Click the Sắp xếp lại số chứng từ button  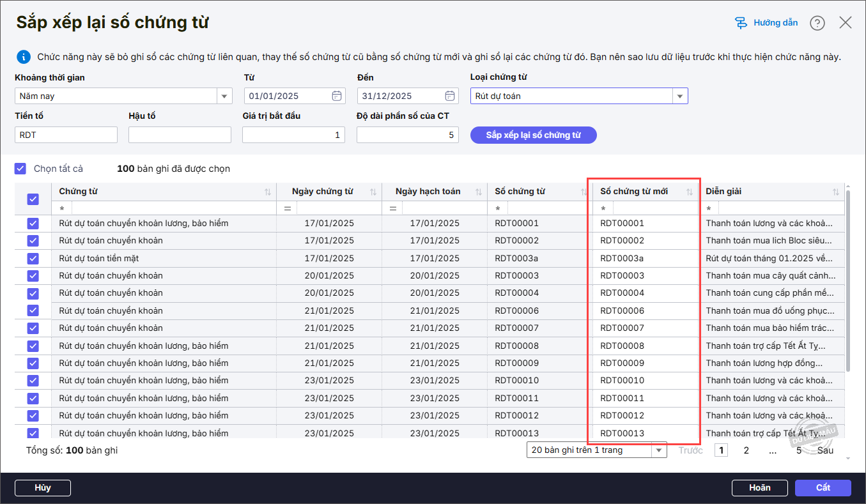pos(533,135)
